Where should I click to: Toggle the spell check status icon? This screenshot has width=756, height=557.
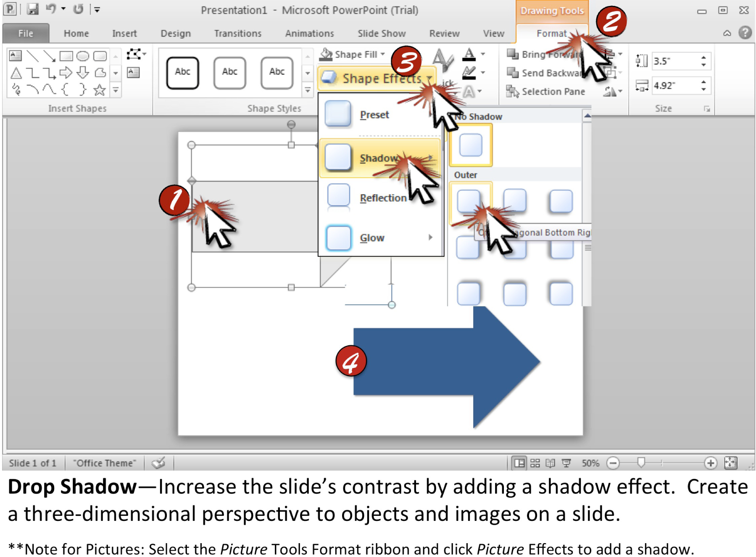point(159,463)
